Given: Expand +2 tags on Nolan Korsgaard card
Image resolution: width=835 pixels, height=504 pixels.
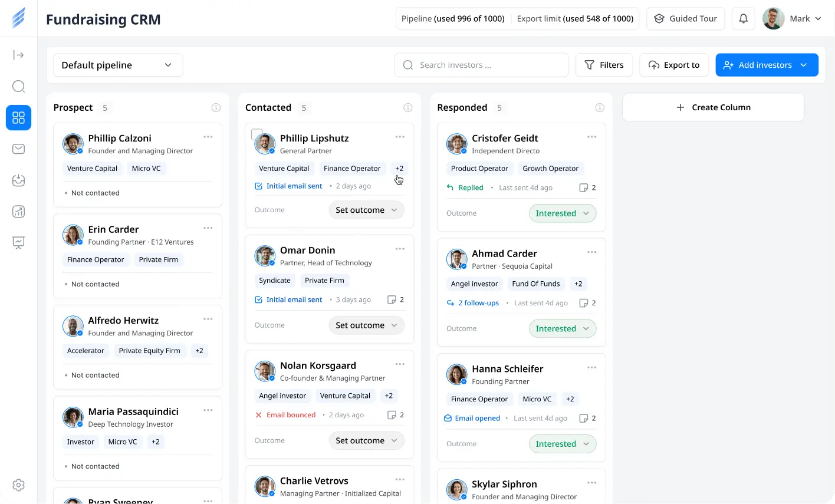Looking at the screenshot, I should point(389,396).
